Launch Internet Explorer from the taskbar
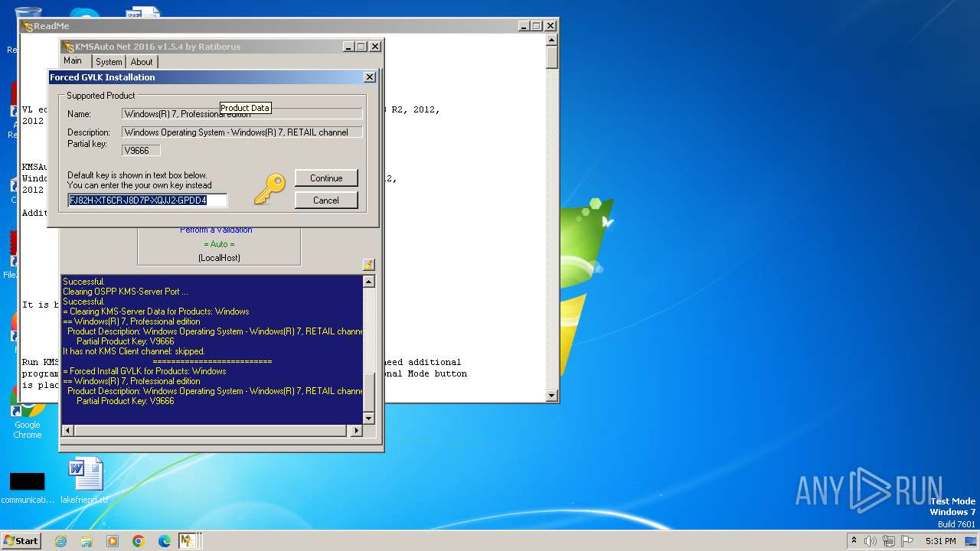 pos(61,541)
